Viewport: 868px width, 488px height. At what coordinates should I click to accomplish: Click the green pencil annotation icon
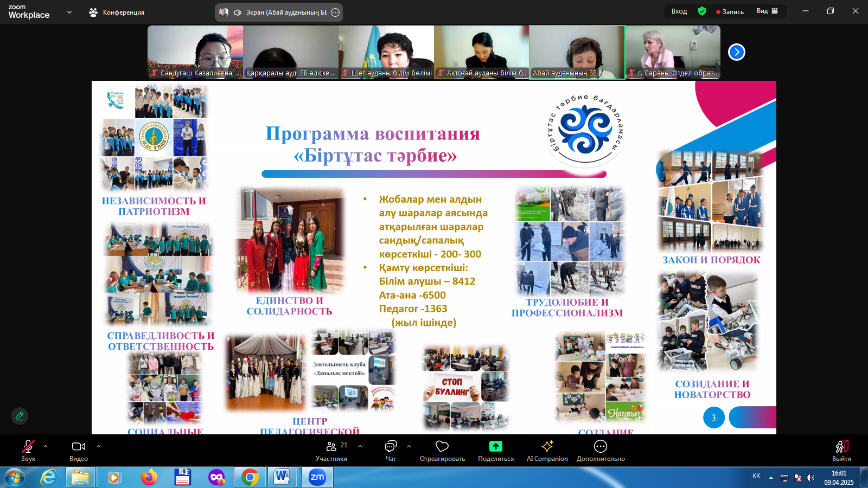(x=20, y=416)
